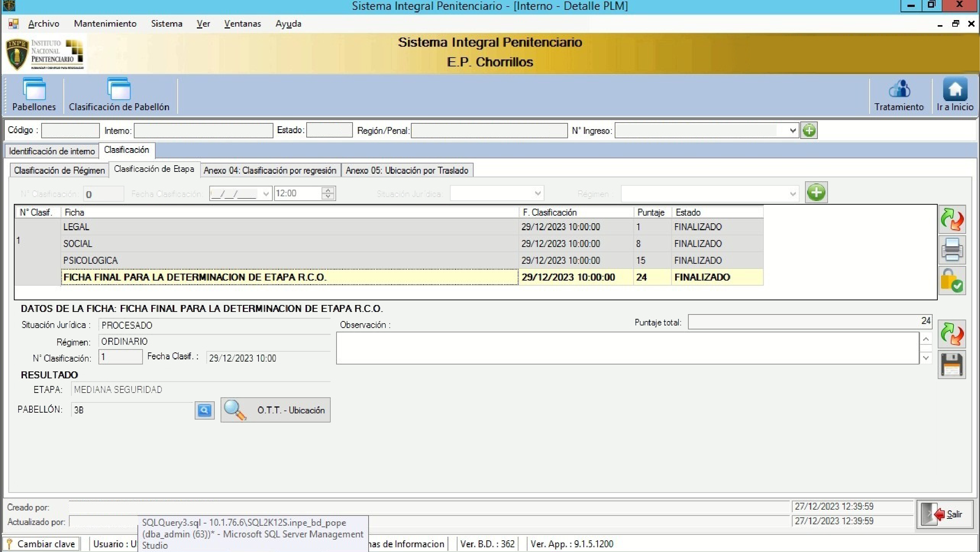The height and width of the screenshot is (552, 980).
Task: Open the Ayuda menu
Action: click(288, 24)
